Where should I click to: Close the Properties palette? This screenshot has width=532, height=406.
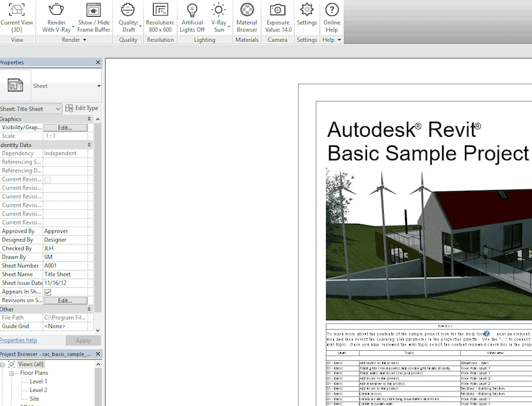click(x=98, y=62)
